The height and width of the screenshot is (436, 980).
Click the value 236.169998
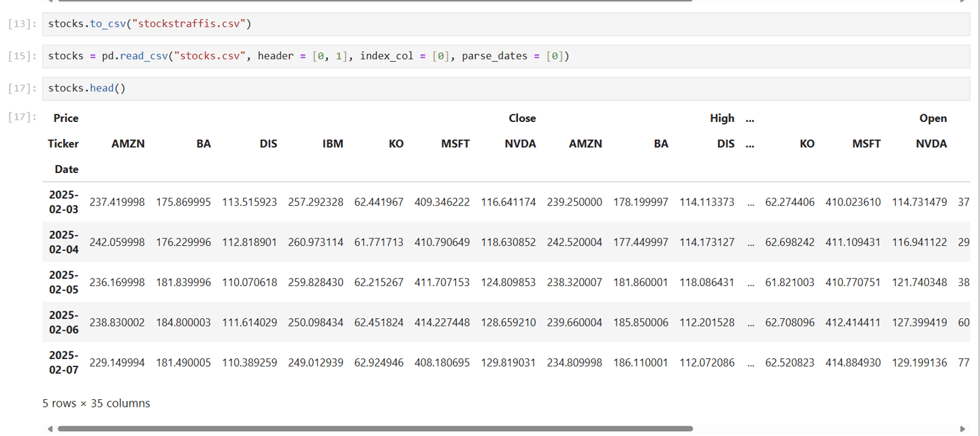(x=117, y=283)
